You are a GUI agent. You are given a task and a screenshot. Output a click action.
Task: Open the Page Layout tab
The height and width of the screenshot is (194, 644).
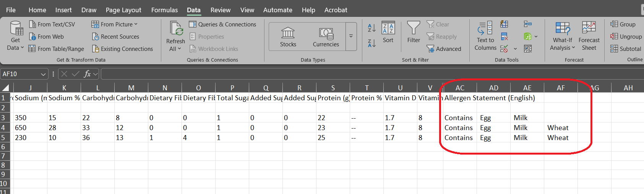point(123,10)
